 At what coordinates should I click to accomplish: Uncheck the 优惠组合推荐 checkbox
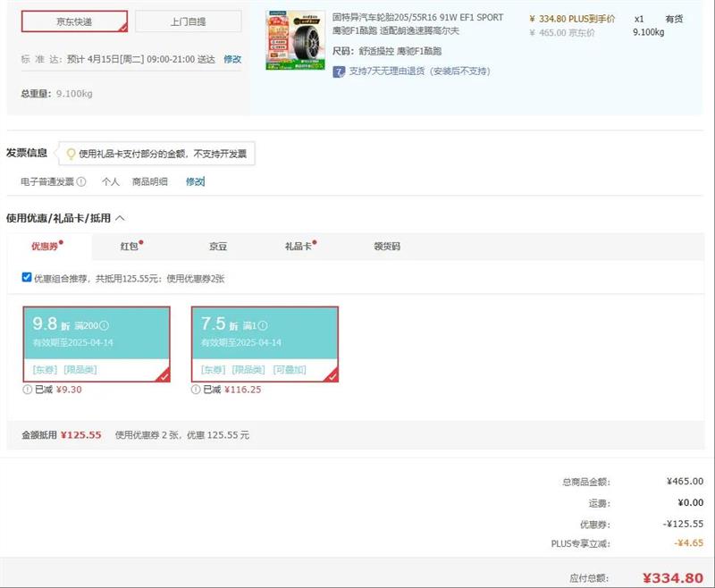coord(27,278)
